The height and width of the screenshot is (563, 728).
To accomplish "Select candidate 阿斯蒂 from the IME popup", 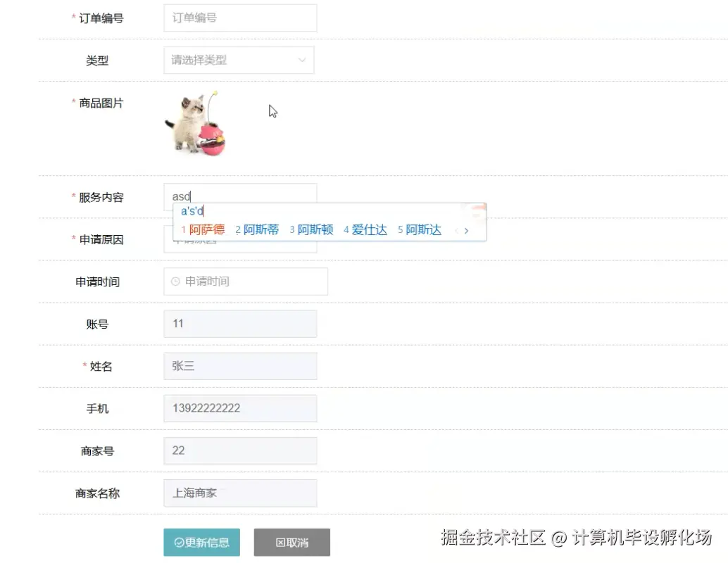I will (259, 229).
